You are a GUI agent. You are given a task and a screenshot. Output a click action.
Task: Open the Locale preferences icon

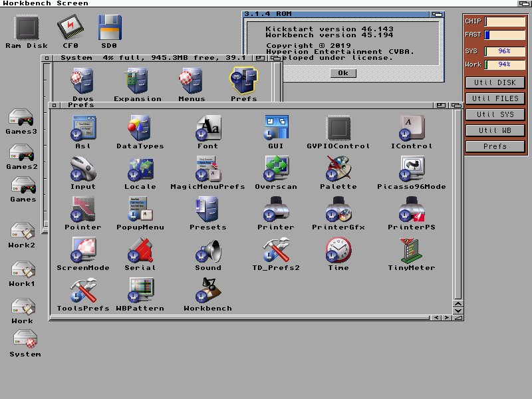(140, 169)
